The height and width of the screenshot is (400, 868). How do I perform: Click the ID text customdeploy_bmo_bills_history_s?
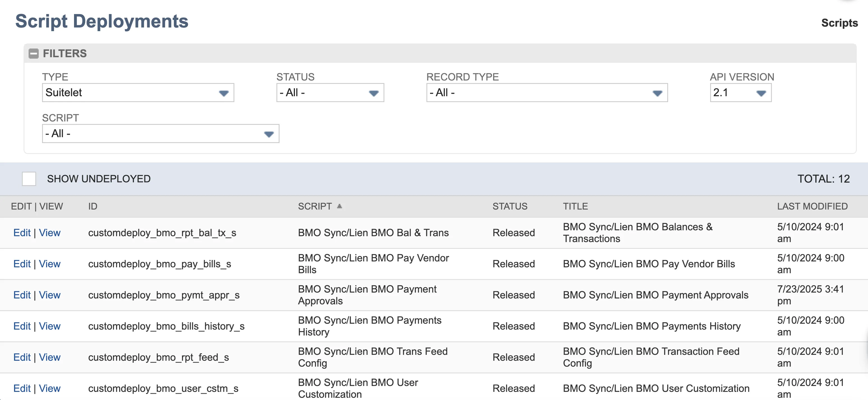tap(166, 326)
